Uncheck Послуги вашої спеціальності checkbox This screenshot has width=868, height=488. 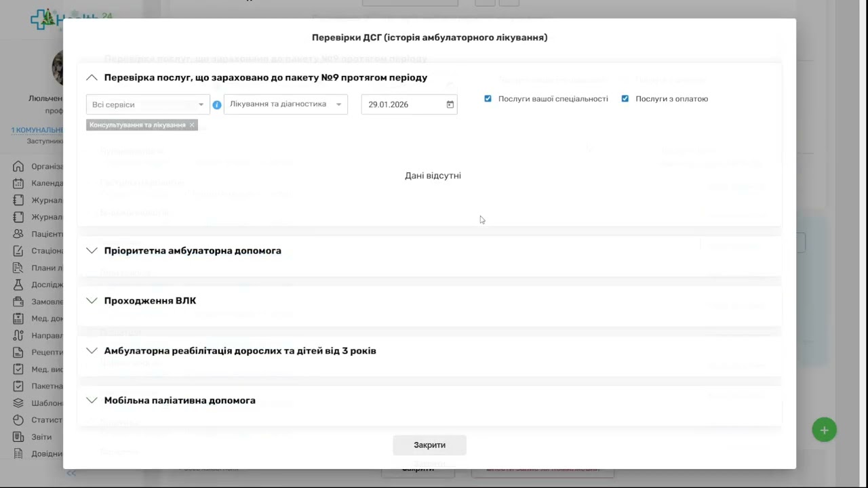click(x=488, y=98)
